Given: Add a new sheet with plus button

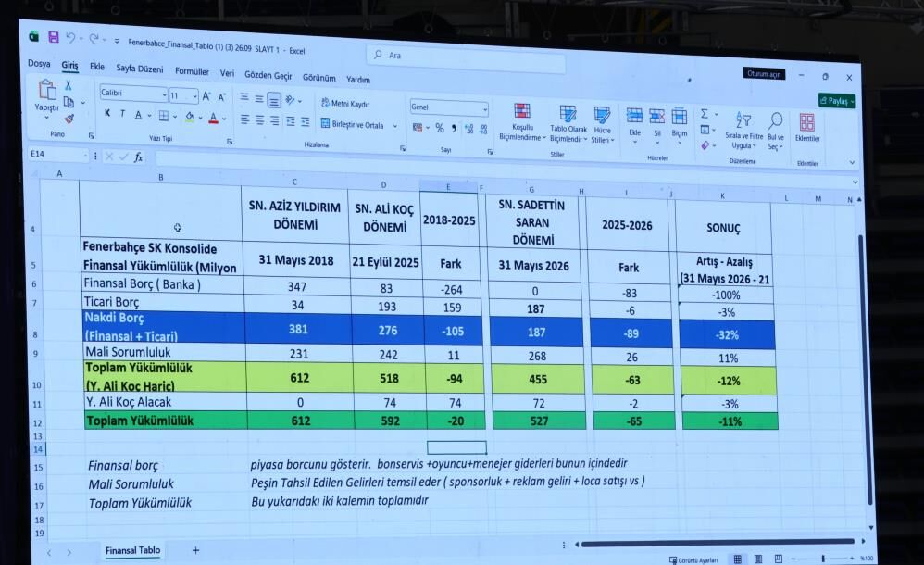Looking at the screenshot, I should (x=195, y=549).
